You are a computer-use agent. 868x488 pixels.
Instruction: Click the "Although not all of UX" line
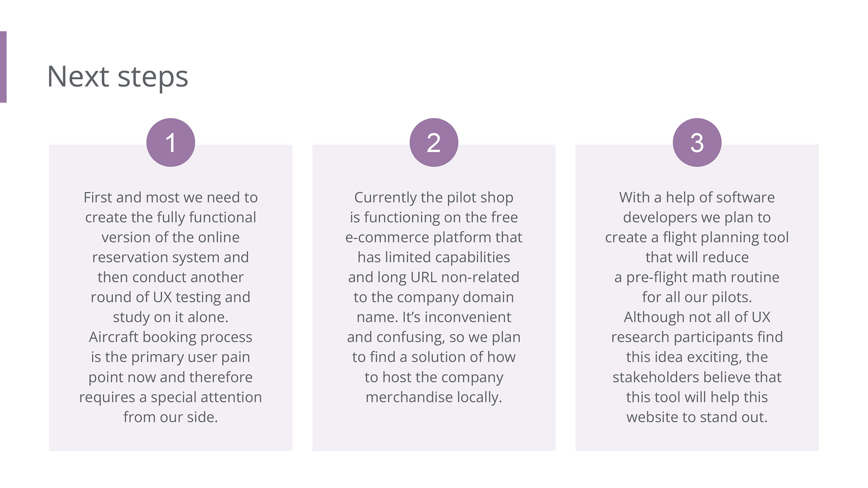[x=697, y=317]
